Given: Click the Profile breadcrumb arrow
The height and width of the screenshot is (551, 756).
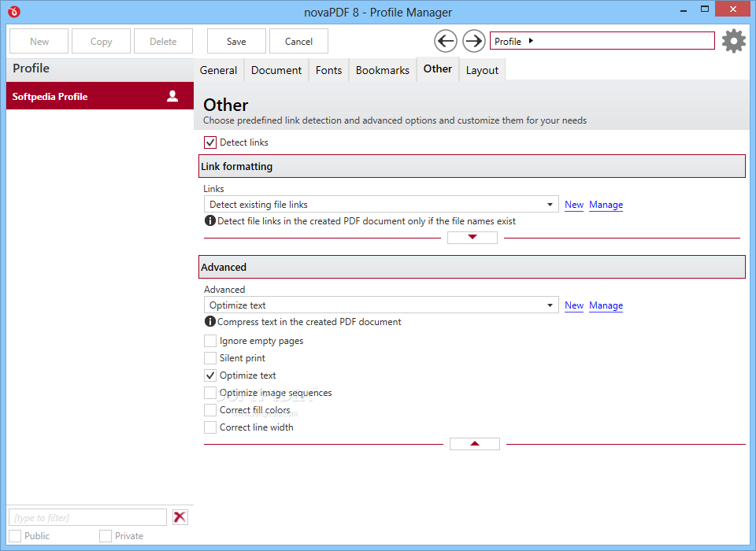Looking at the screenshot, I should 531,41.
